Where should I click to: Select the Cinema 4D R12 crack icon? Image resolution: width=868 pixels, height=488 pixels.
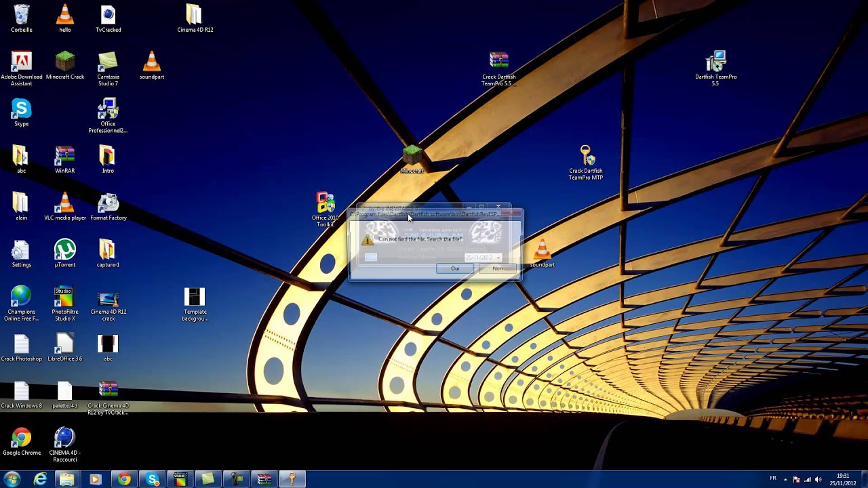tap(108, 304)
